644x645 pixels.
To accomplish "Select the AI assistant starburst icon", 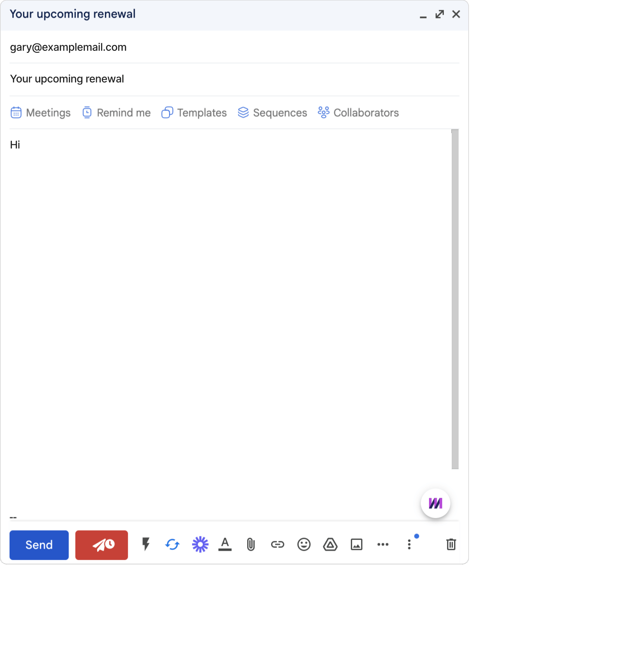I will tap(199, 544).
